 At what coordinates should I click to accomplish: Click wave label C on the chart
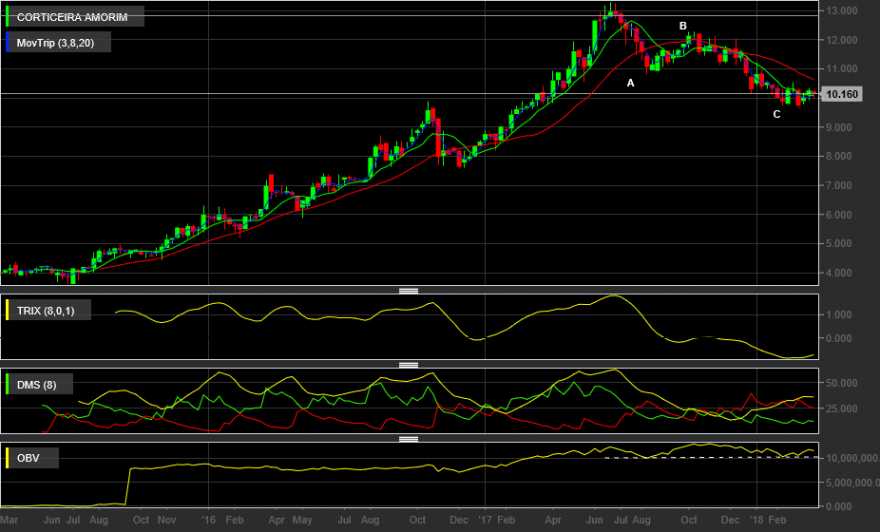777,114
